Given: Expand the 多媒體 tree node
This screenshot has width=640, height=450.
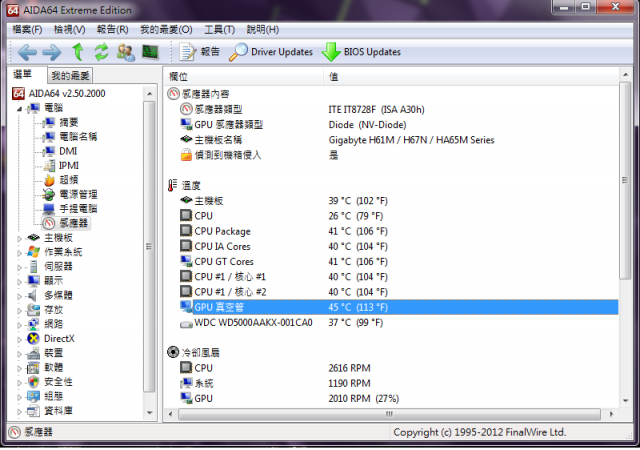Looking at the screenshot, I should click(19, 296).
